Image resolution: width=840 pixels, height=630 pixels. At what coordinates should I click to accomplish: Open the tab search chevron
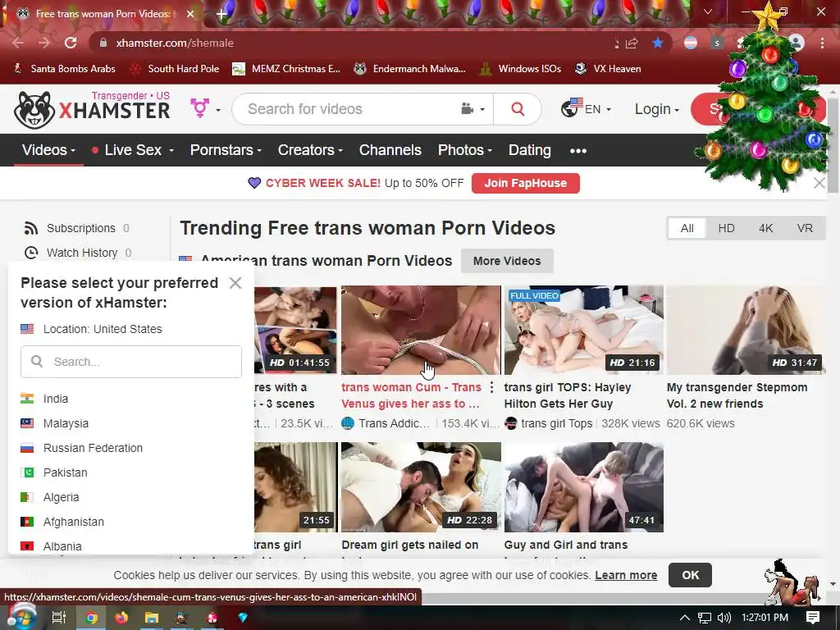pos(708,11)
